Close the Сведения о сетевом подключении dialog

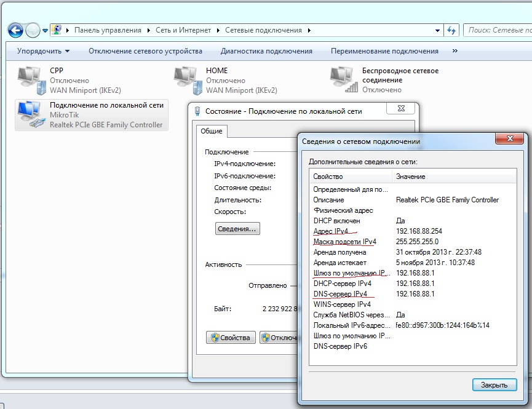[510, 138]
